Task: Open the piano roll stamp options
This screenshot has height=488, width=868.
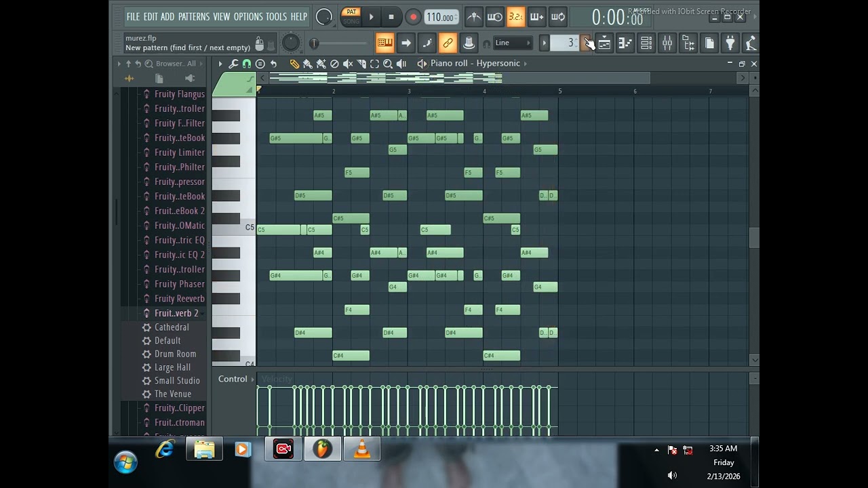Action: click(x=260, y=64)
